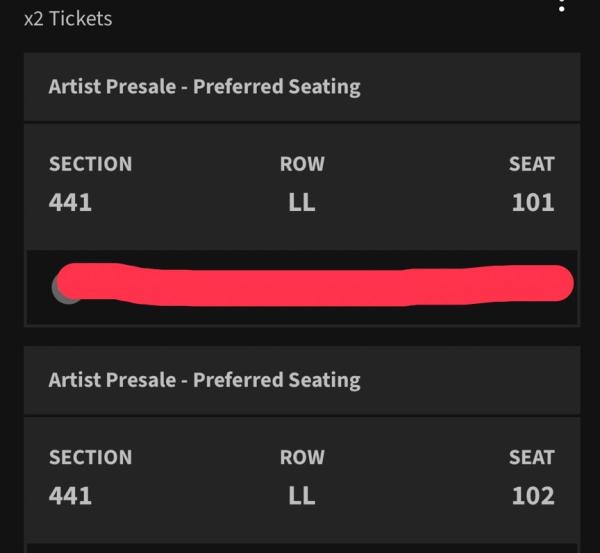The width and height of the screenshot is (600, 553).
Task: Tap the SEAT label of first ticket
Action: click(532, 164)
